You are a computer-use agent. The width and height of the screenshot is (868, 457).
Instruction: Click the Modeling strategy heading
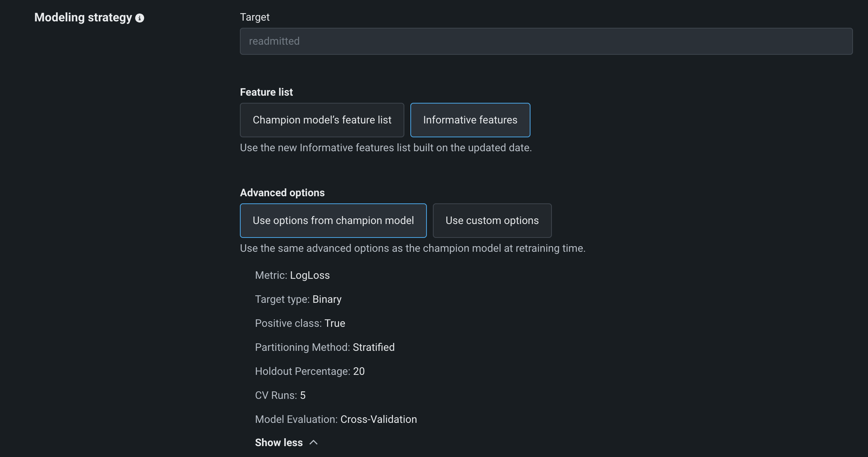click(83, 18)
